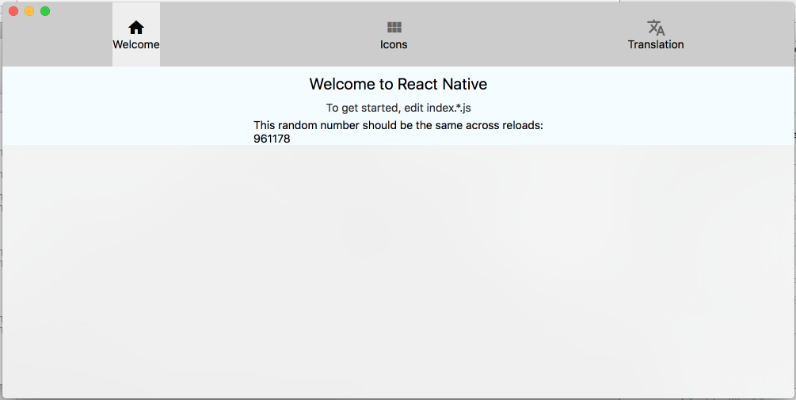Switch to the Icons tab label

pyautogui.click(x=394, y=45)
